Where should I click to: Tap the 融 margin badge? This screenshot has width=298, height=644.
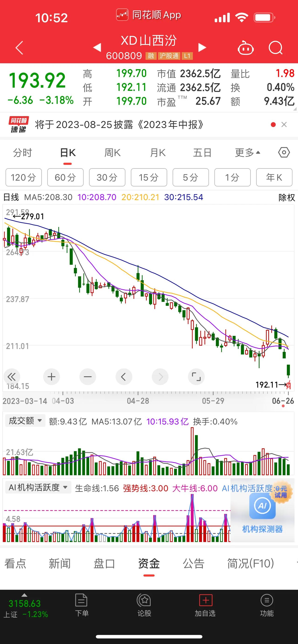click(151, 56)
